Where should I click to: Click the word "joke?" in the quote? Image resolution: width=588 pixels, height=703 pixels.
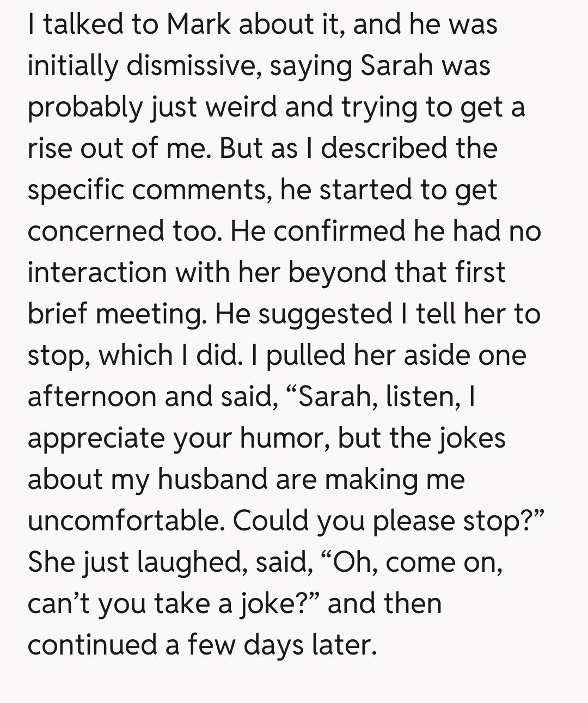click(x=278, y=604)
